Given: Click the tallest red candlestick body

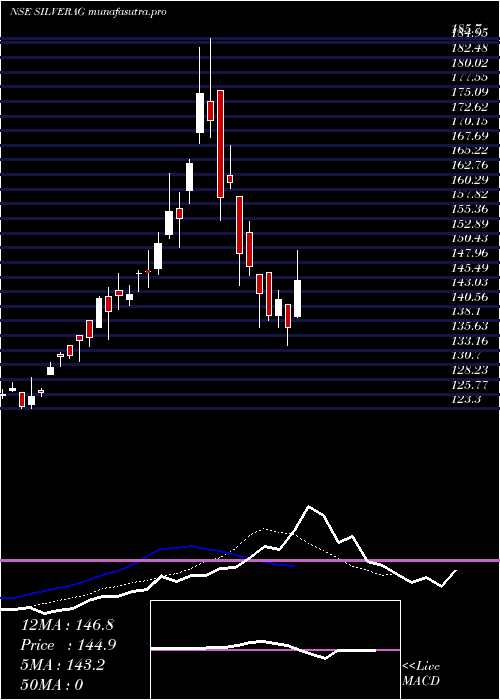Looking at the screenshot, I should (220, 144).
